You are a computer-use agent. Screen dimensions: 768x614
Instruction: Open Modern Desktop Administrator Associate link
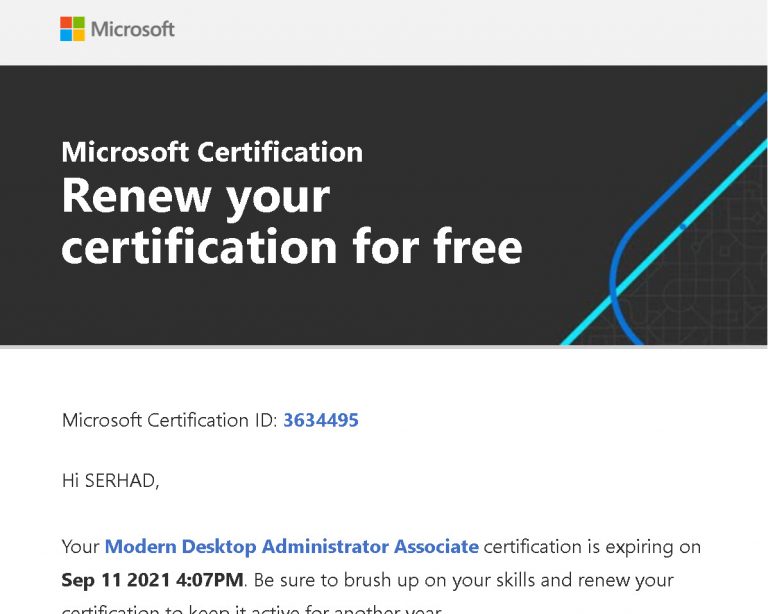pyautogui.click(x=291, y=547)
